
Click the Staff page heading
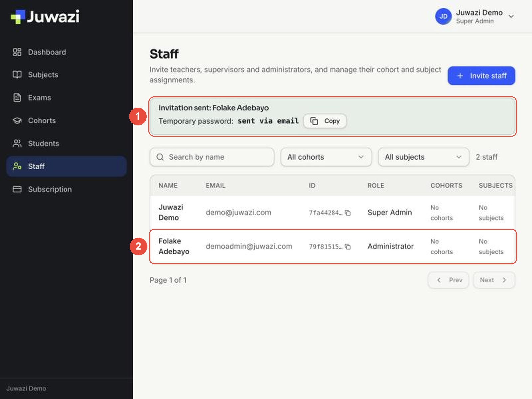pyautogui.click(x=164, y=54)
